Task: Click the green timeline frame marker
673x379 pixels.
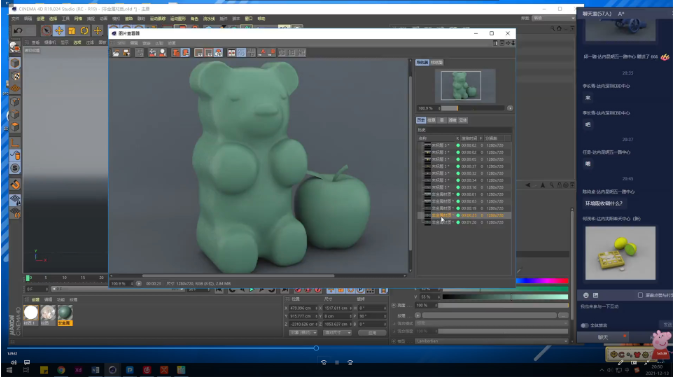Action: (x=29, y=278)
